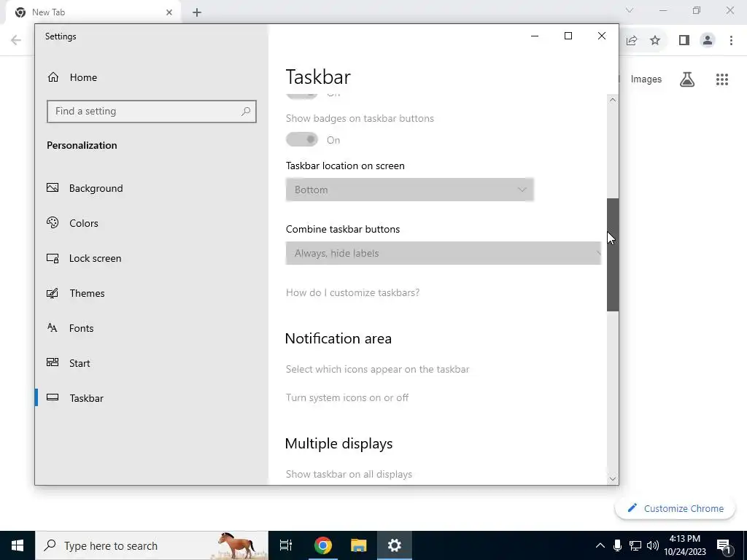Click Chrome back arrow button
Viewport: 747px width, 560px height.
16,40
